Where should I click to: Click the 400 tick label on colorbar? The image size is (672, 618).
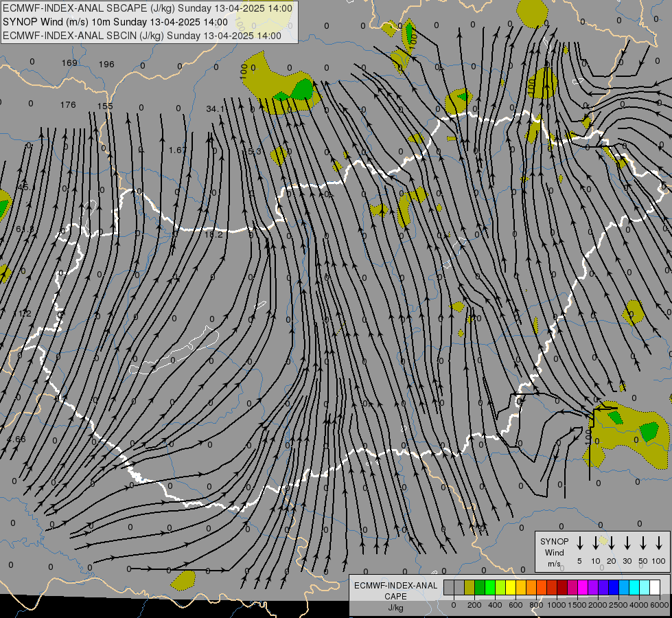(x=495, y=605)
